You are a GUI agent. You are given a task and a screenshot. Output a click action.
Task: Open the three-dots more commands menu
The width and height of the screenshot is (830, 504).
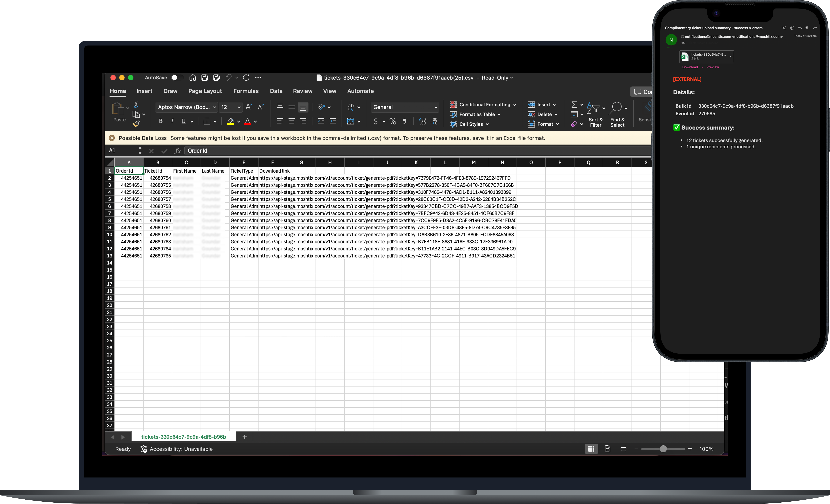tap(258, 78)
